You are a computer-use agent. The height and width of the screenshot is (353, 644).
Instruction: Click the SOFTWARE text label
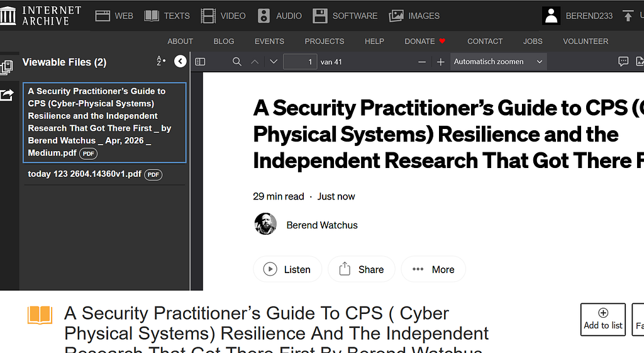pos(355,16)
